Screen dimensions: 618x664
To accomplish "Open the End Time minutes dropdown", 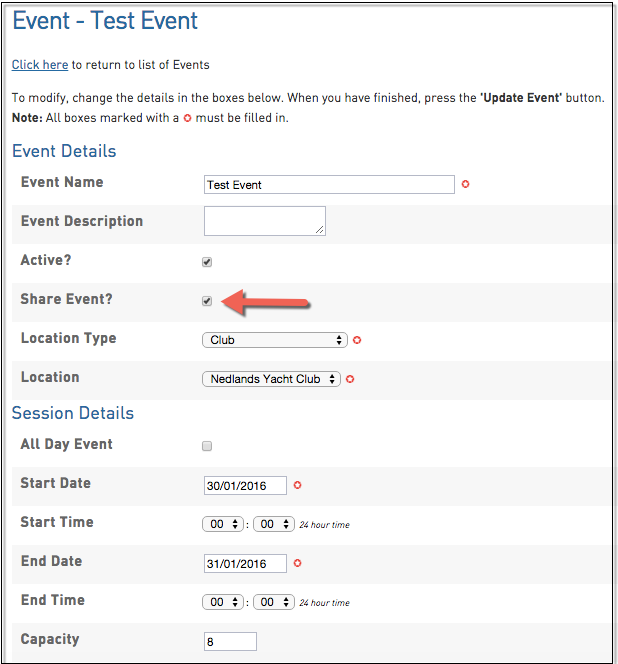I will tap(273, 602).
